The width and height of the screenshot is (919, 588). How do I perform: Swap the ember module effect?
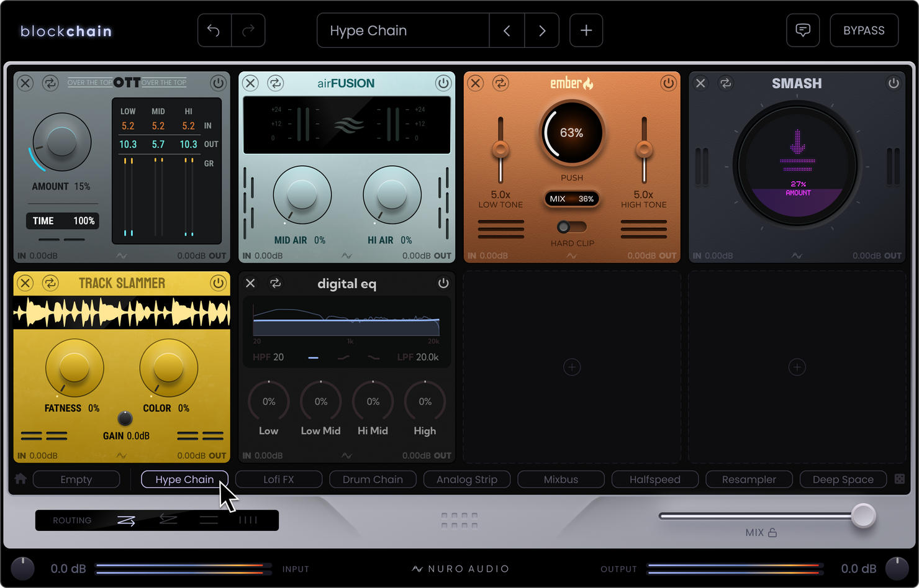point(501,83)
